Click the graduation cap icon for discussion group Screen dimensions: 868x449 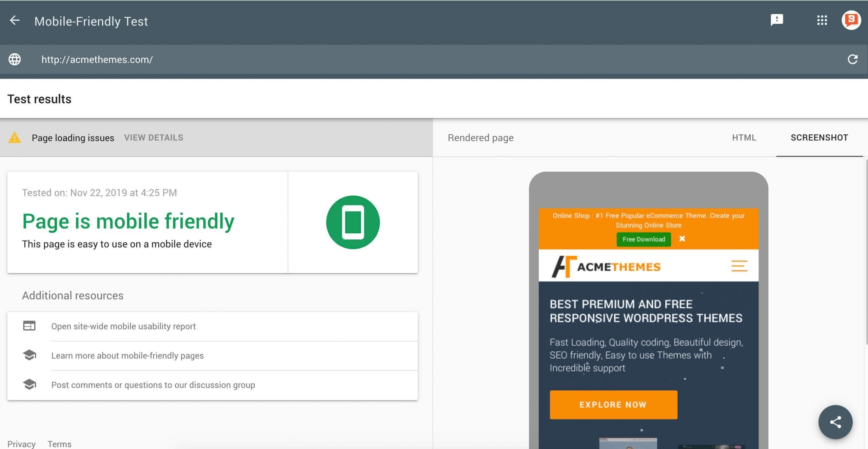[x=29, y=385]
